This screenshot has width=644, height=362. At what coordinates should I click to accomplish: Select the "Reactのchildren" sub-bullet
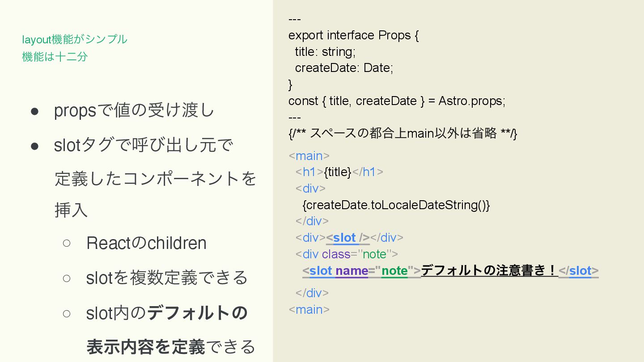click(x=146, y=243)
